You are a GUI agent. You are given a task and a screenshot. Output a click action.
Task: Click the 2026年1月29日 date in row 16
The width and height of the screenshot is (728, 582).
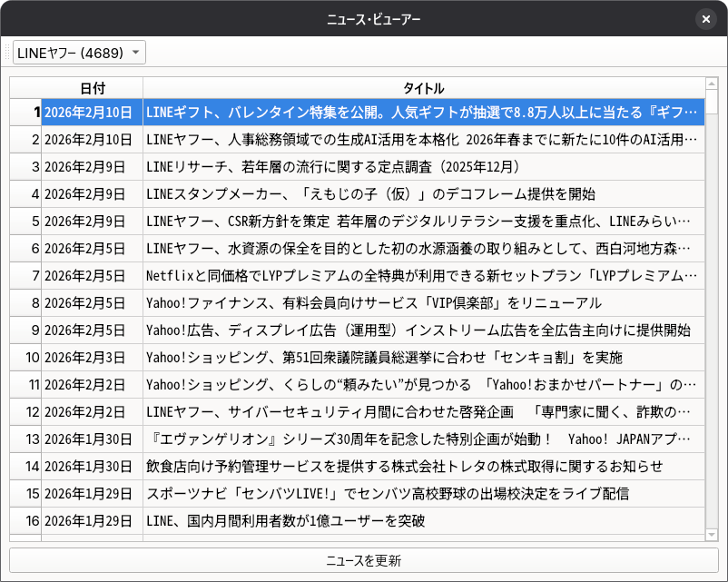[x=92, y=521]
